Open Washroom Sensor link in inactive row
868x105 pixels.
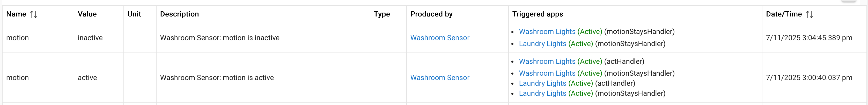coord(439,38)
